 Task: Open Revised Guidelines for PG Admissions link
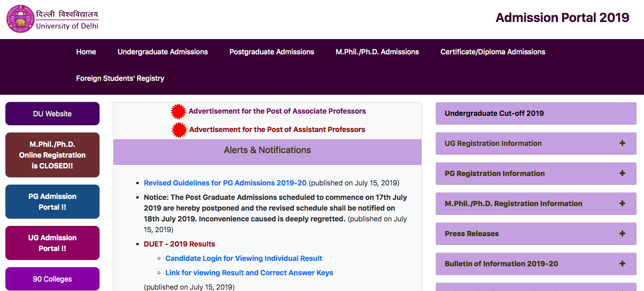point(225,183)
